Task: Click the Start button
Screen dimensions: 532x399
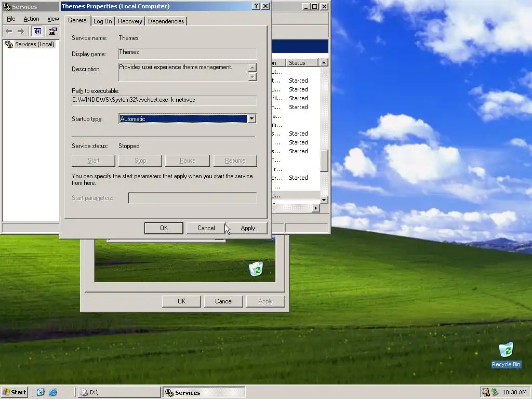Action: [14, 392]
